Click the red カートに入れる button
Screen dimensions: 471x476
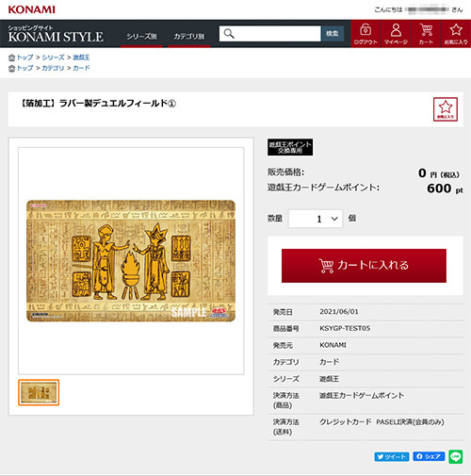[364, 266]
